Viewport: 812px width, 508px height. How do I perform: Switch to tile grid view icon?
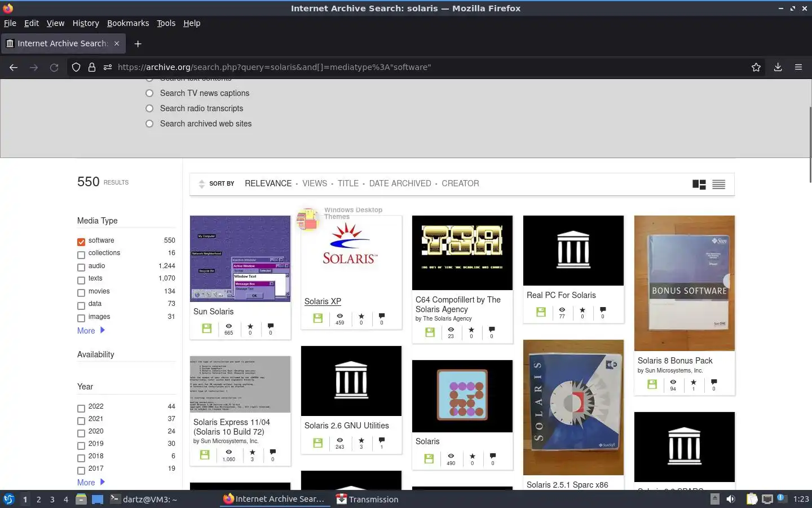699,184
